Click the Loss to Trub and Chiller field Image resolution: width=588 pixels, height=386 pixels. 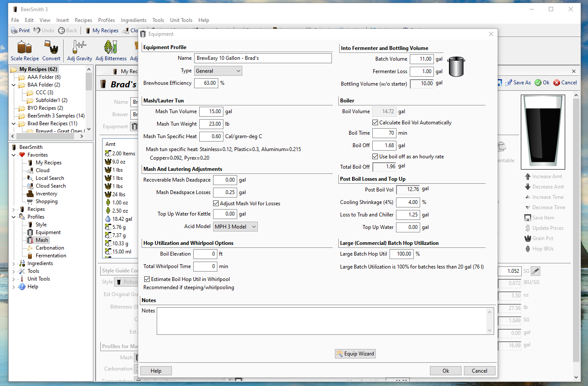[x=408, y=215]
